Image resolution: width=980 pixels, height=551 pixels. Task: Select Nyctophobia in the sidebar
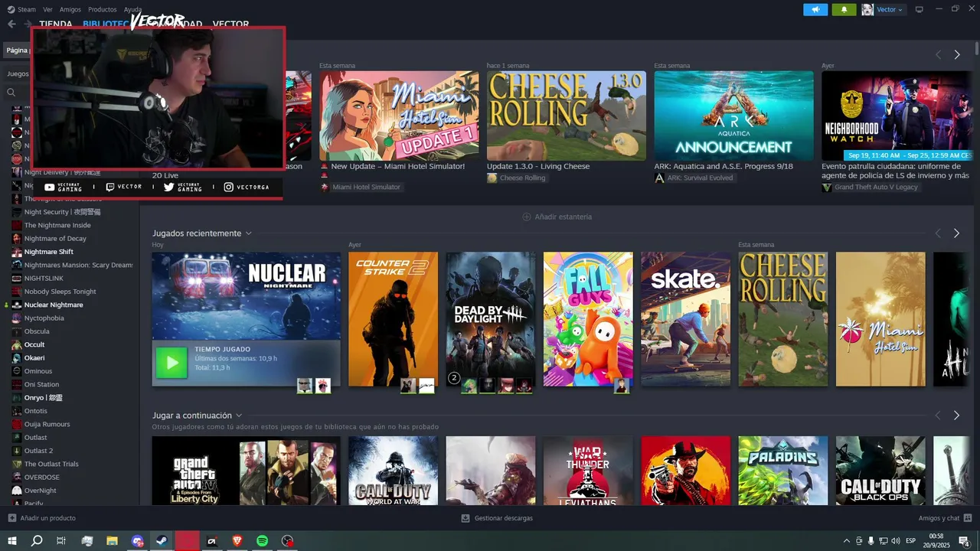coord(44,318)
